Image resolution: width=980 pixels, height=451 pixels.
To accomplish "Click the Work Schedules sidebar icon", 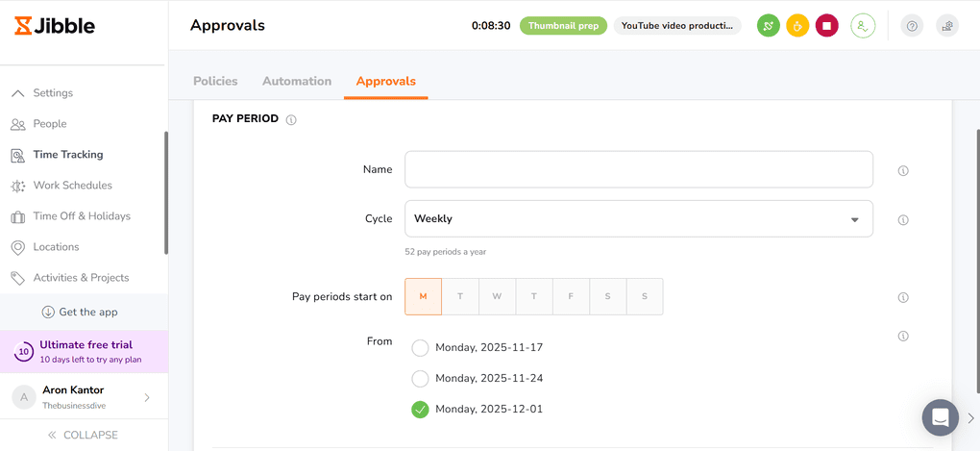I will tap(17, 186).
